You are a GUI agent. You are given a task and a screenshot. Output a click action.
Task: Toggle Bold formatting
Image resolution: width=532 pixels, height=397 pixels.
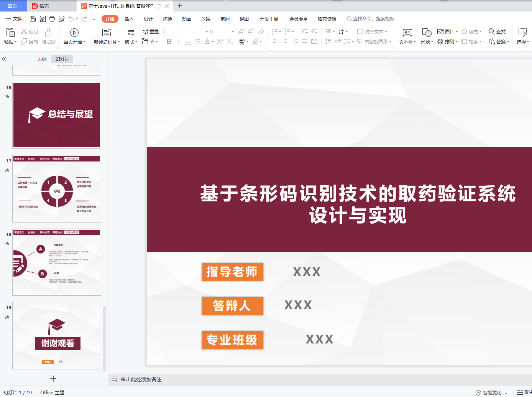click(x=169, y=41)
